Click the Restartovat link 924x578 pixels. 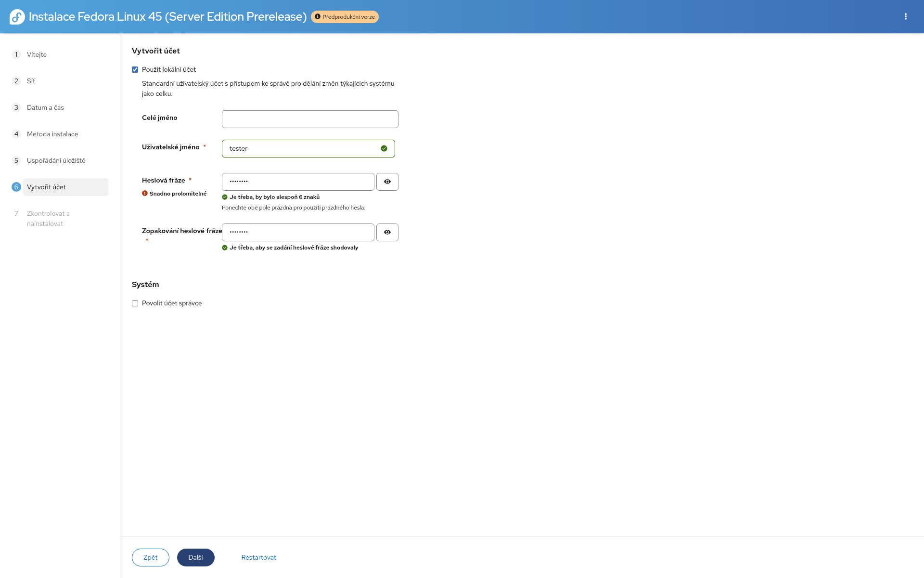(x=259, y=557)
